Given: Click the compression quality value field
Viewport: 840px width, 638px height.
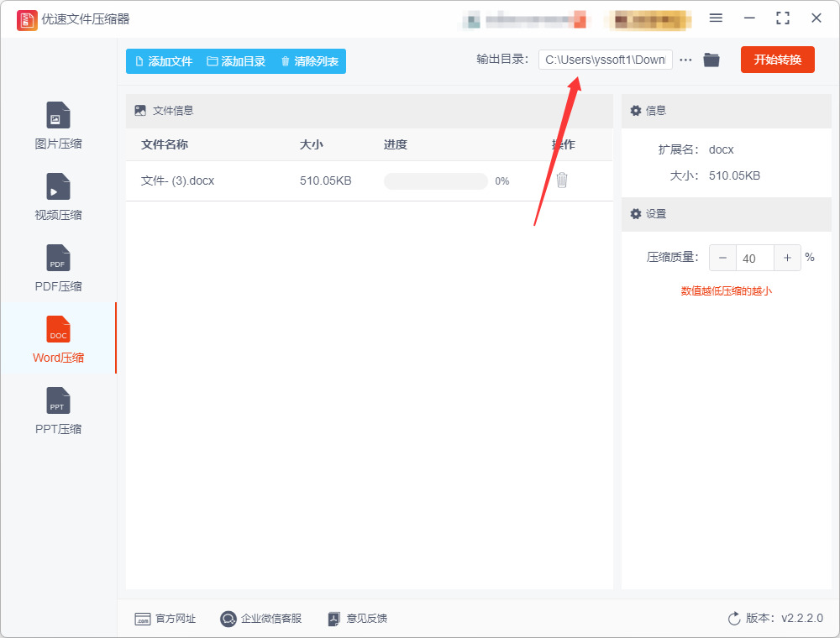Looking at the screenshot, I should [755, 258].
